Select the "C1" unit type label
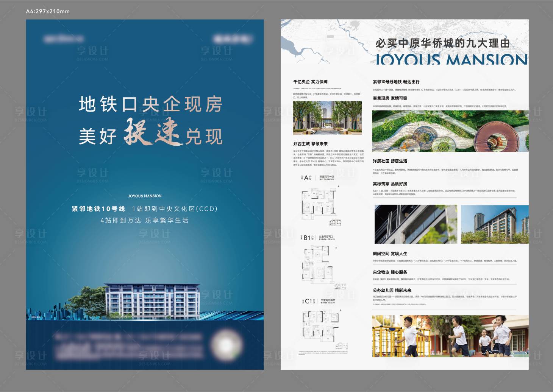This screenshot has height=392, width=553. click(308, 302)
